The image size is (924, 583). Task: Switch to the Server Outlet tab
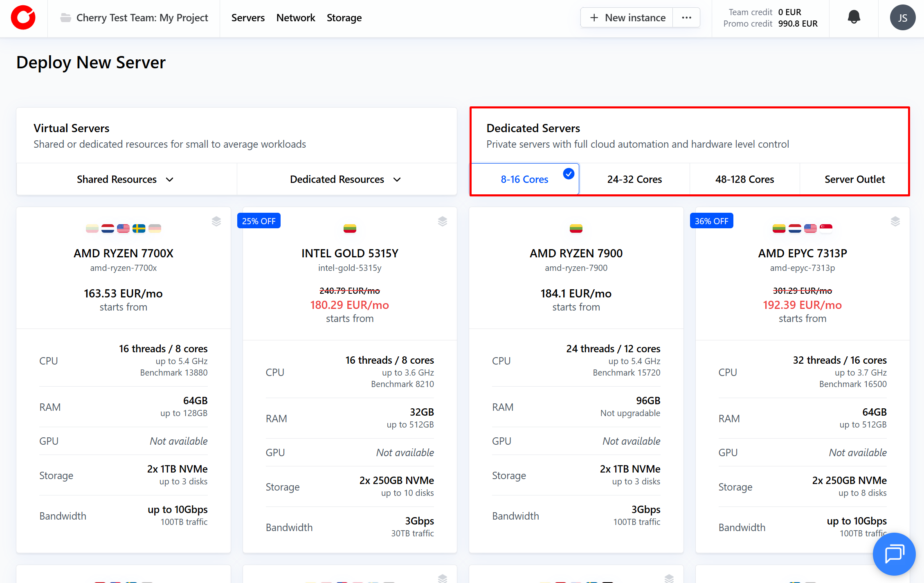click(x=854, y=179)
